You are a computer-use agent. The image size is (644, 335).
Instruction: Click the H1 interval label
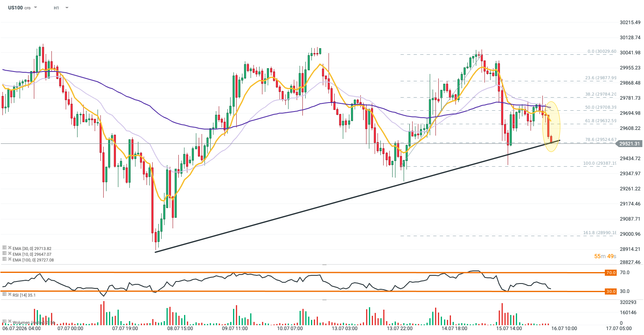tap(56, 8)
